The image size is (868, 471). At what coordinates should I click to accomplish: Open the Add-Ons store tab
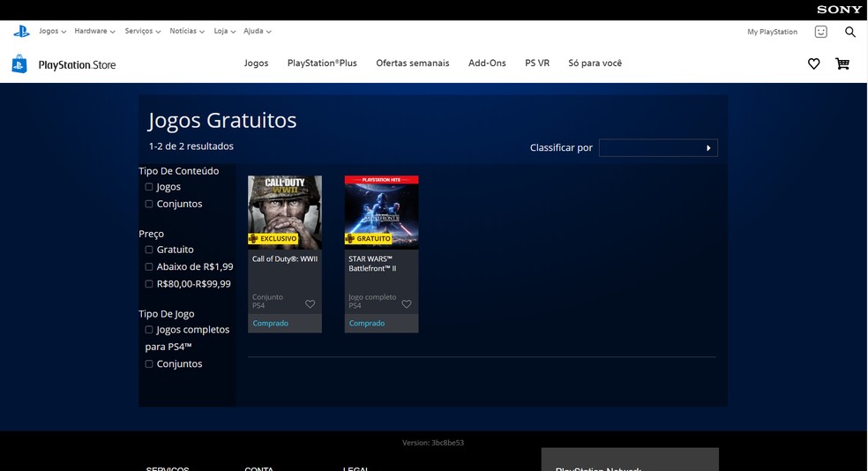[487, 64]
